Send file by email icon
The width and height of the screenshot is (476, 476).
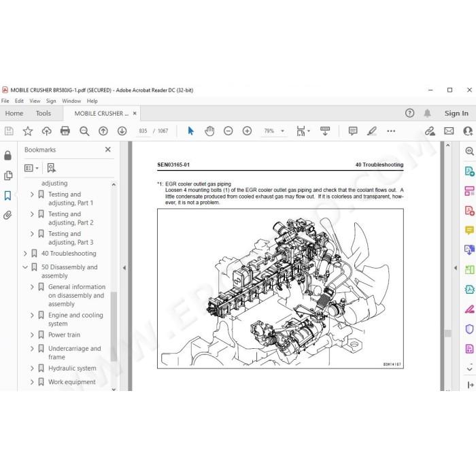click(449, 131)
